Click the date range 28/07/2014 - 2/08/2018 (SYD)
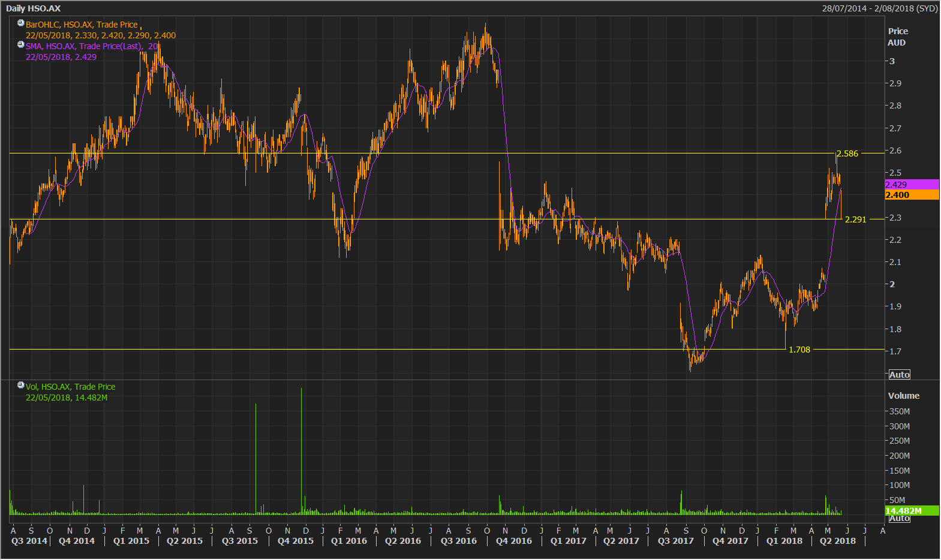Viewport: 941px width, 560px height. tap(880, 8)
